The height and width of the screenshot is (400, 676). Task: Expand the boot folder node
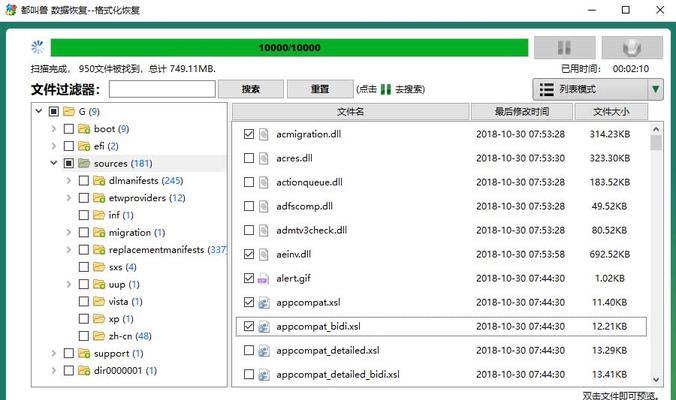53,129
